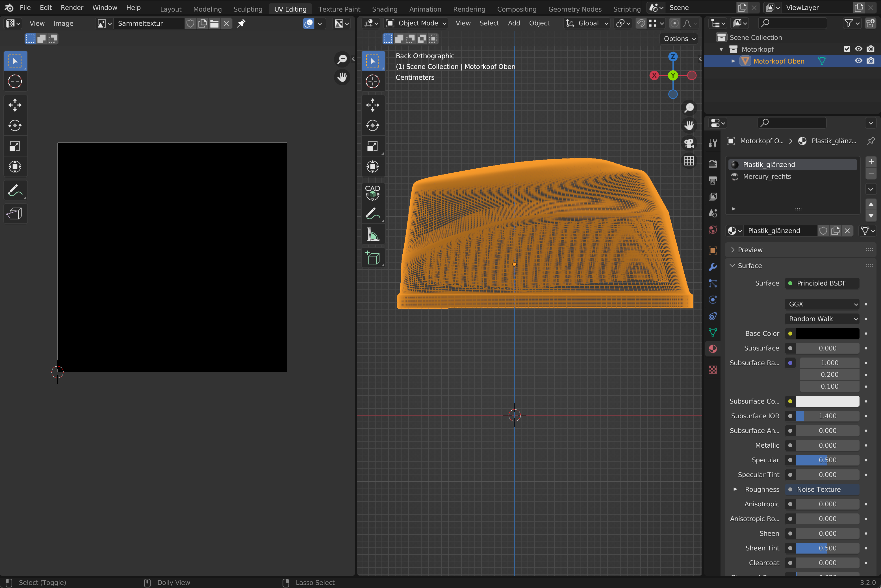Open the Base Color swatch

coord(827,333)
